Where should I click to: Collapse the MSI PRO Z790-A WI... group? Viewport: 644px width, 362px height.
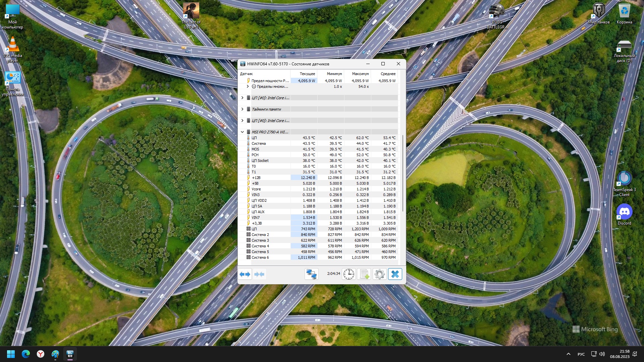(243, 132)
